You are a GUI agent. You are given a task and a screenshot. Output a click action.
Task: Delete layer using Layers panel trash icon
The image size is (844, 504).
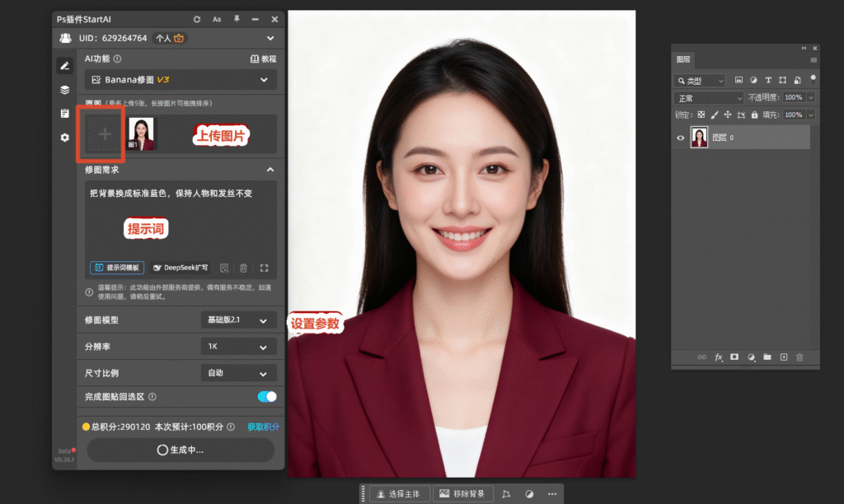click(x=799, y=357)
